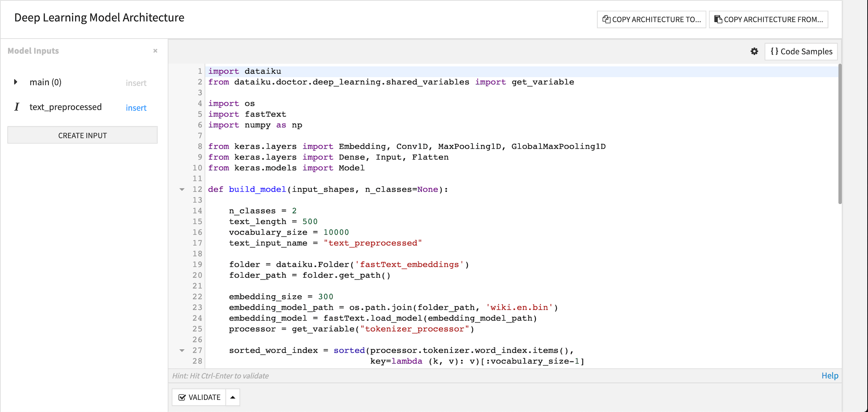
Task: Click the 'embedding_size = 300' line
Action: 281,297
